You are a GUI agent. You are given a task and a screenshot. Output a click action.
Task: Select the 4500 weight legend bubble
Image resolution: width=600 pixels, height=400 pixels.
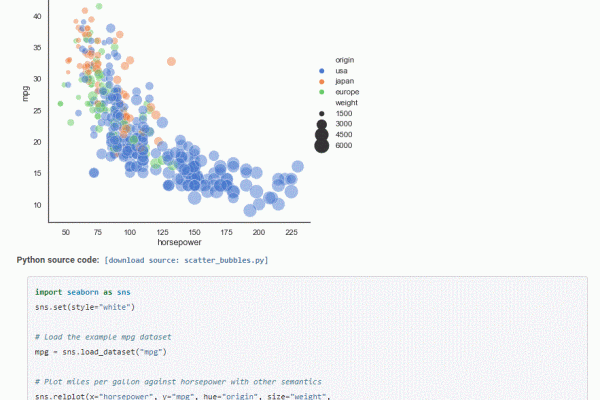click(x=321, y=135)
